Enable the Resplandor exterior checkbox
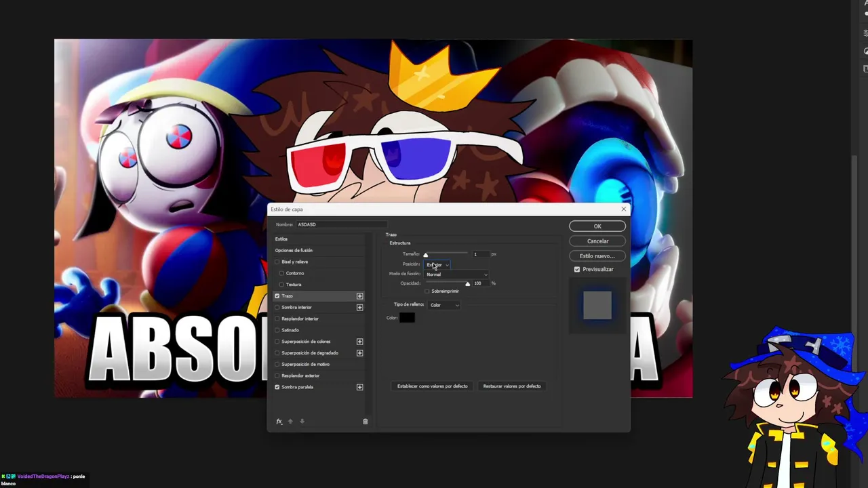This screenshot has height=488, width=868. point(277,375)
